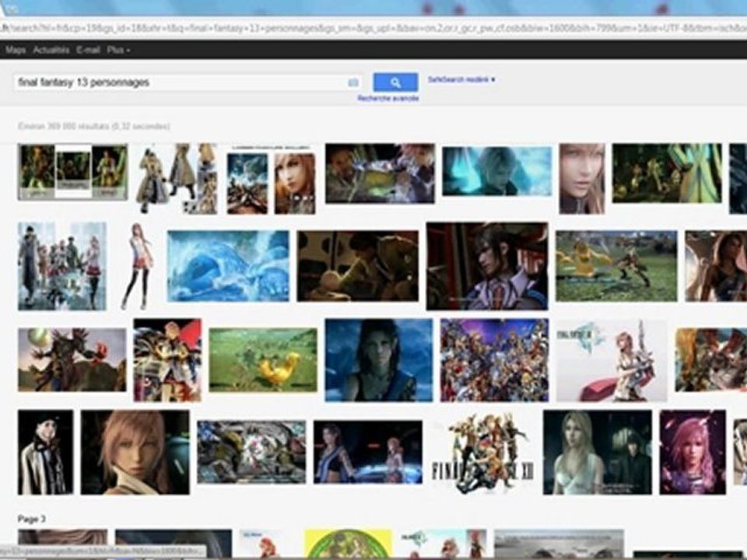This screenshot has width=747, height=560.
Task: Open full-body girl standing on white background
Action: (x=137, y=266)
